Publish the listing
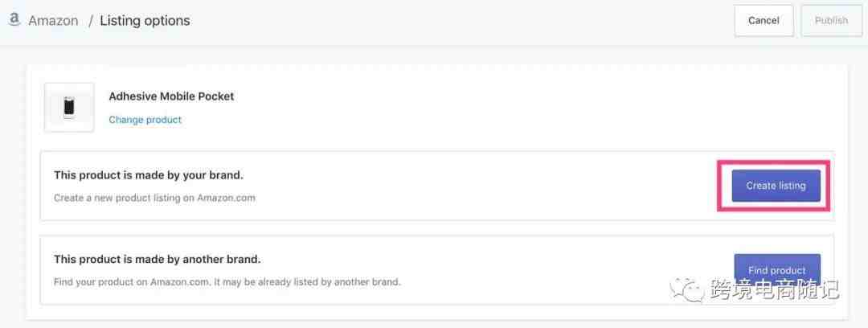 [832, 21]
